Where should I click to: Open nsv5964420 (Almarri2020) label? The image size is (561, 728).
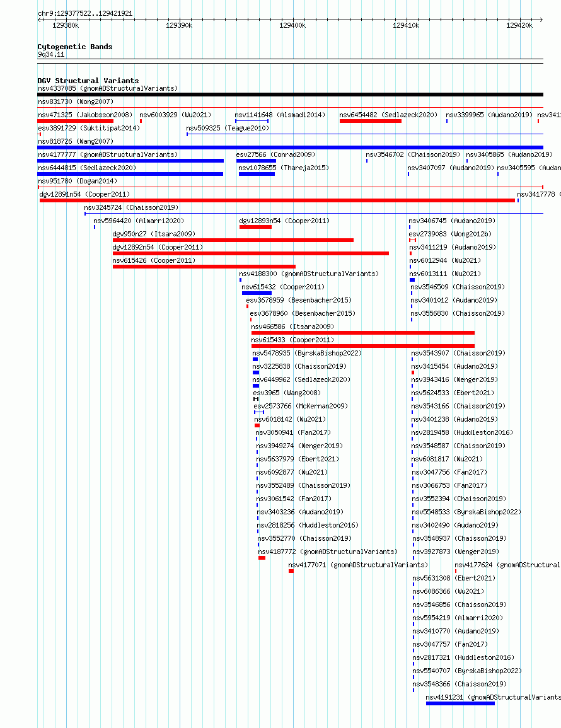click(139, 221)
